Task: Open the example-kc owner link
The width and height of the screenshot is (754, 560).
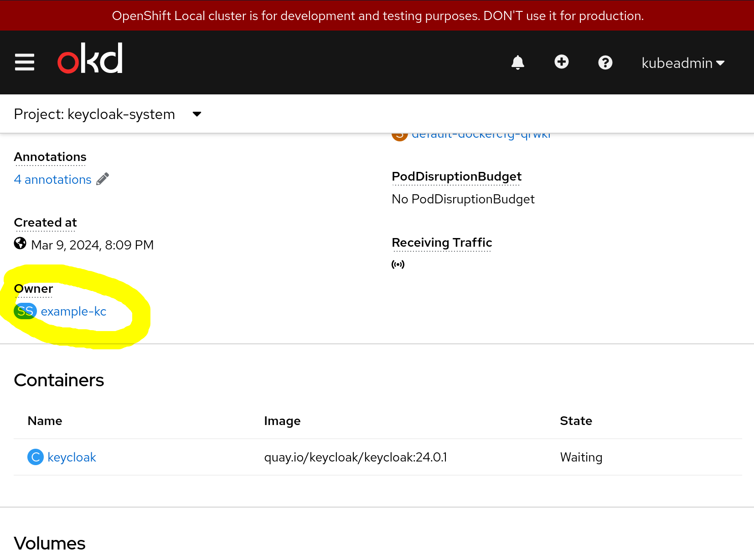Action: [73, 311]
